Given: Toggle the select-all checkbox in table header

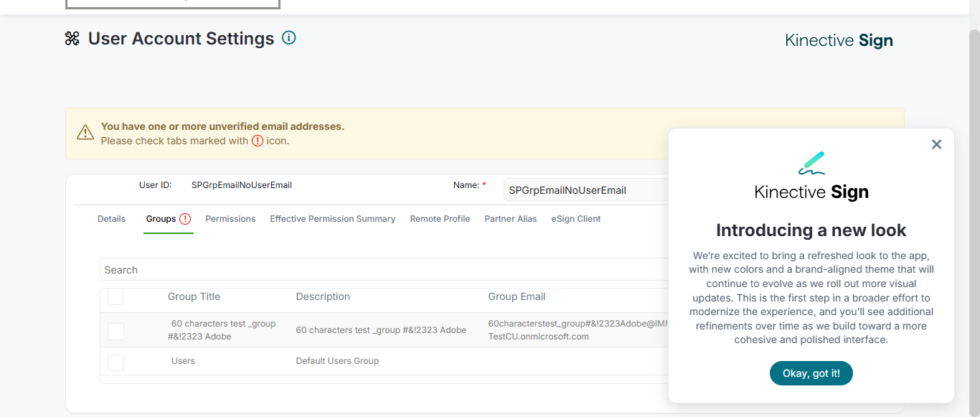Looking at the screenshot, I should [x=116, y=296].
